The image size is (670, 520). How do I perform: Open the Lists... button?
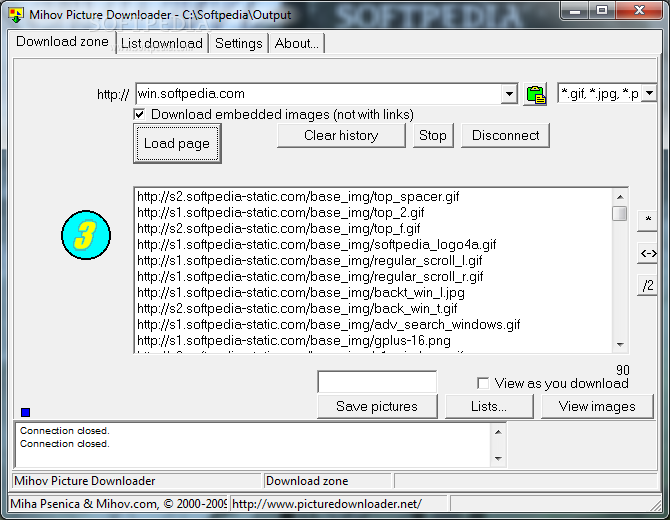[489, 406]
